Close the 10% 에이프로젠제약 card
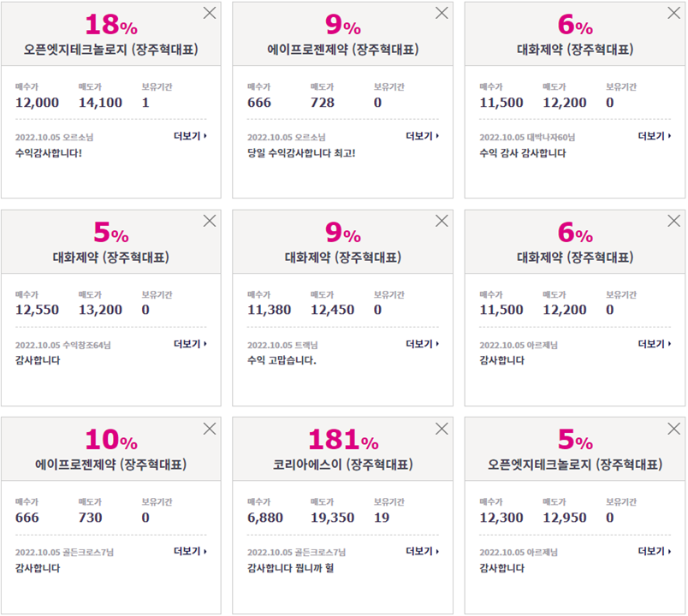This screenshot has width=688, height=616. click(210, 429)
